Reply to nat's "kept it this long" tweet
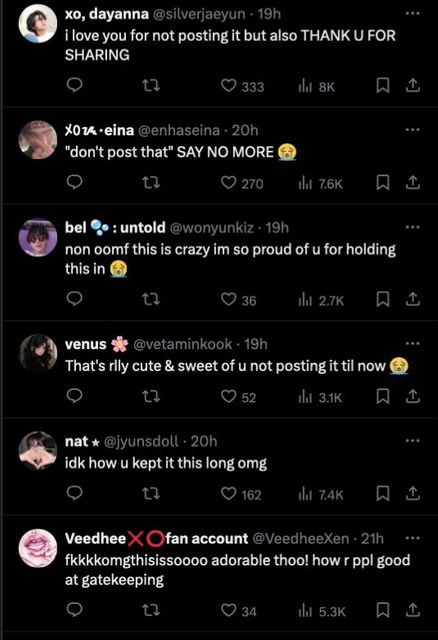This screenshot has width=438, height=640. tap(74, 493)
